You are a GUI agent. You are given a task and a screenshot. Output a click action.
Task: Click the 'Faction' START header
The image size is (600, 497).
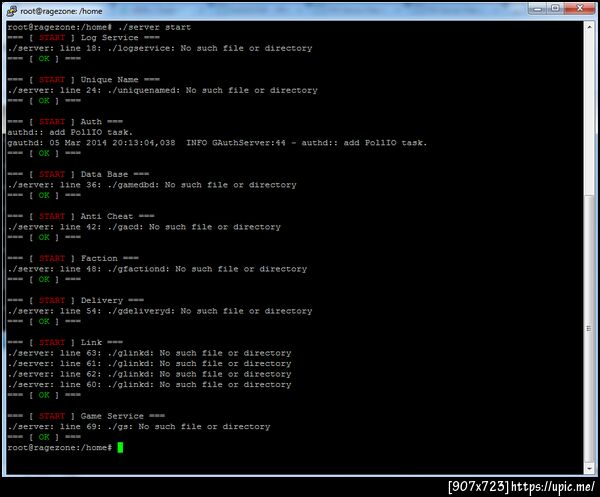click(x=73, y=258)
